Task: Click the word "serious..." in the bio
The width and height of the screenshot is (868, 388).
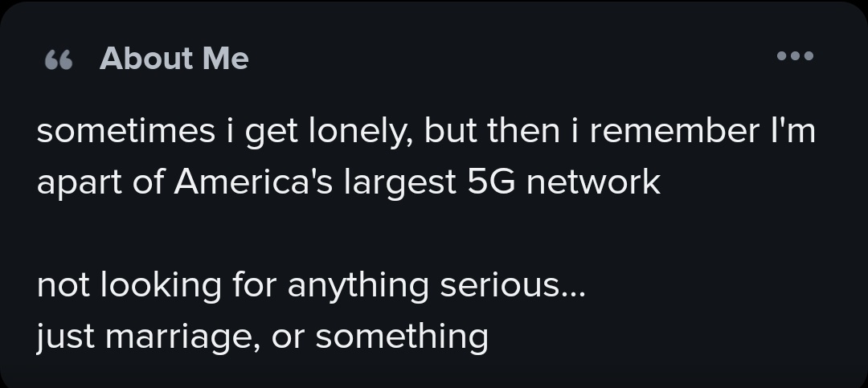Action: pyautogui.click(x=513, y=285)
